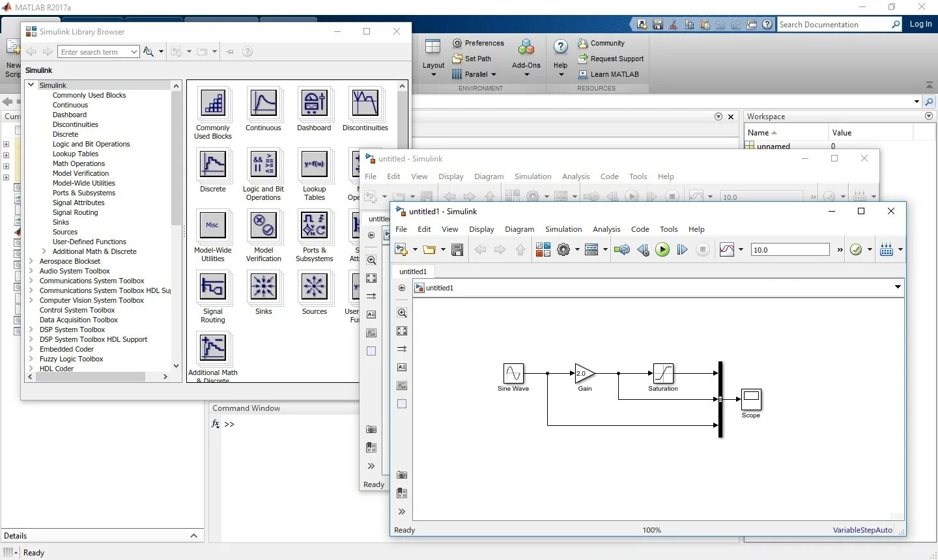The width and height of the screenshot is (938, 560).
Task: Click Step Forward in untitled1 toolbar
Action: click(x=682, y=249)
